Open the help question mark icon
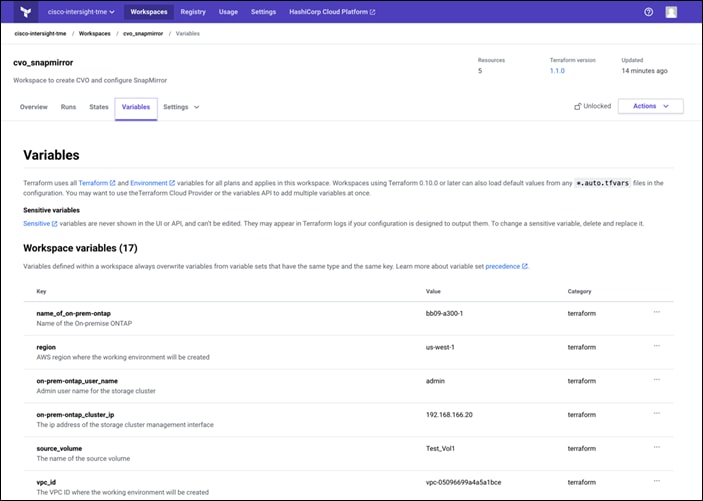Viewport: 703px width, 501px height. [648, 12]
